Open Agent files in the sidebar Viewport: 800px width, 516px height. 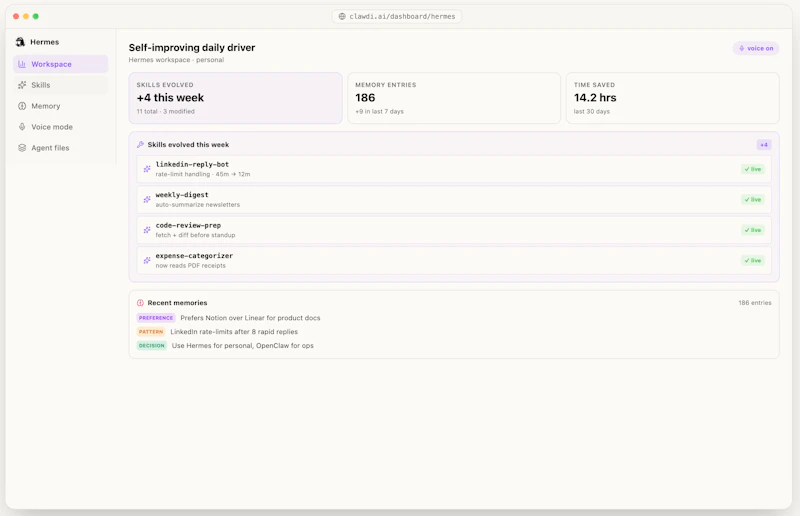click(61, 148)
